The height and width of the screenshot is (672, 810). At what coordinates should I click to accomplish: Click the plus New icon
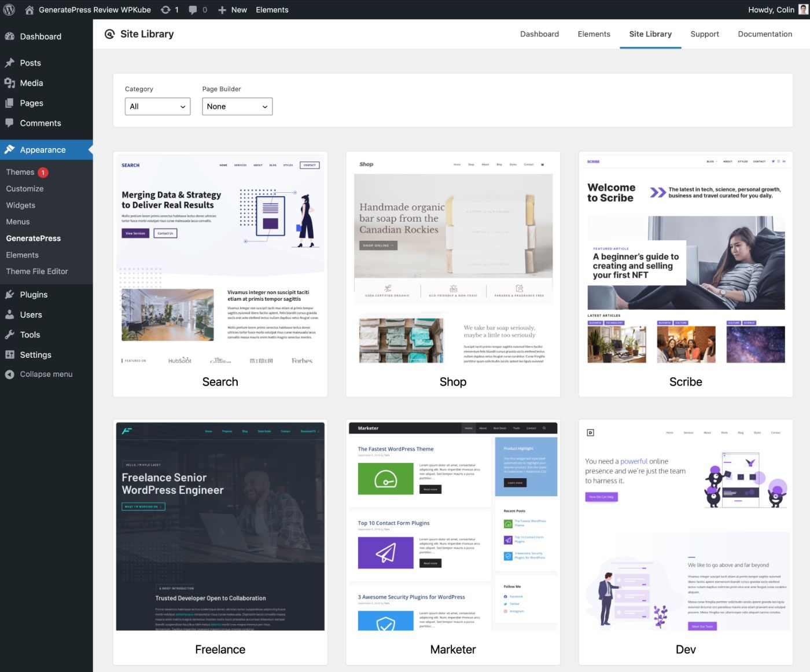coord(222,10)
